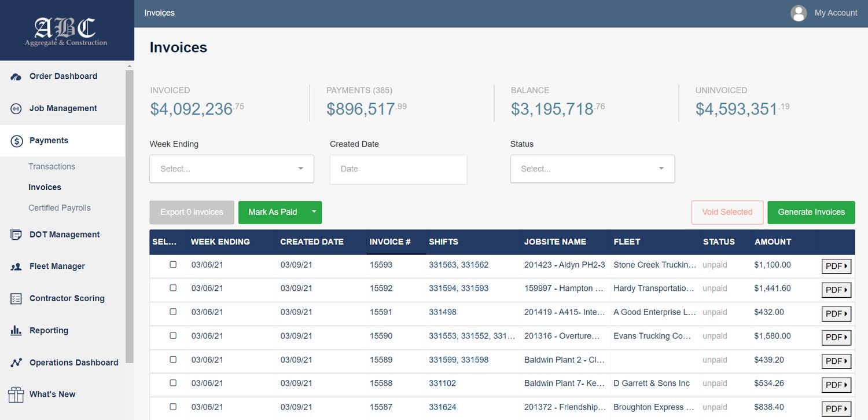Open shift link 331498
The image size is (868, 420).
pyautogui.click(x=443, y=312)
